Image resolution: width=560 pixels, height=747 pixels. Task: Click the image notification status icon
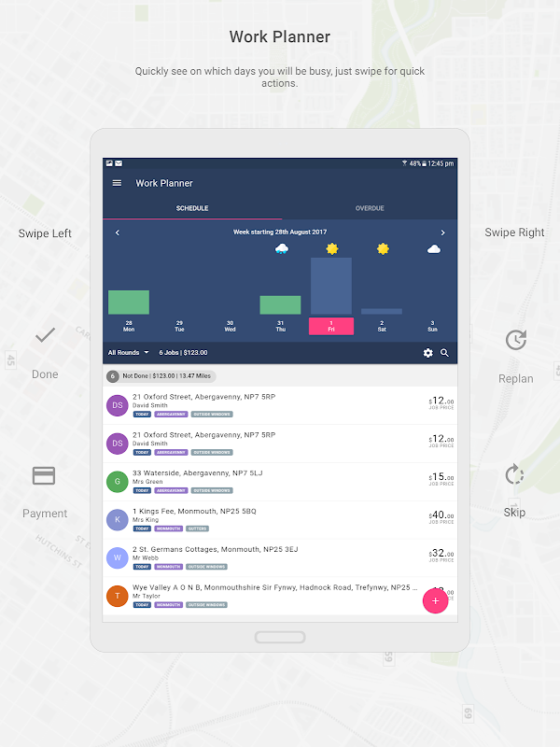109,163
